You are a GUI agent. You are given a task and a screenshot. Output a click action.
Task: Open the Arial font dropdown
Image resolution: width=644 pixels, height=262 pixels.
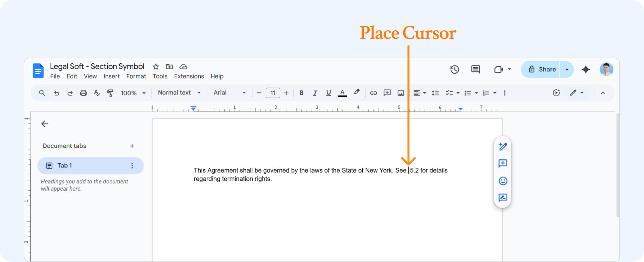click(x=230, y=93)
